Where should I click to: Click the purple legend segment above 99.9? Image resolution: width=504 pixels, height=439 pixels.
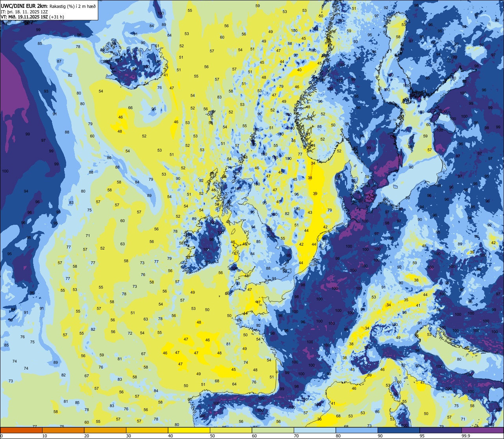[x=482, y=430]
